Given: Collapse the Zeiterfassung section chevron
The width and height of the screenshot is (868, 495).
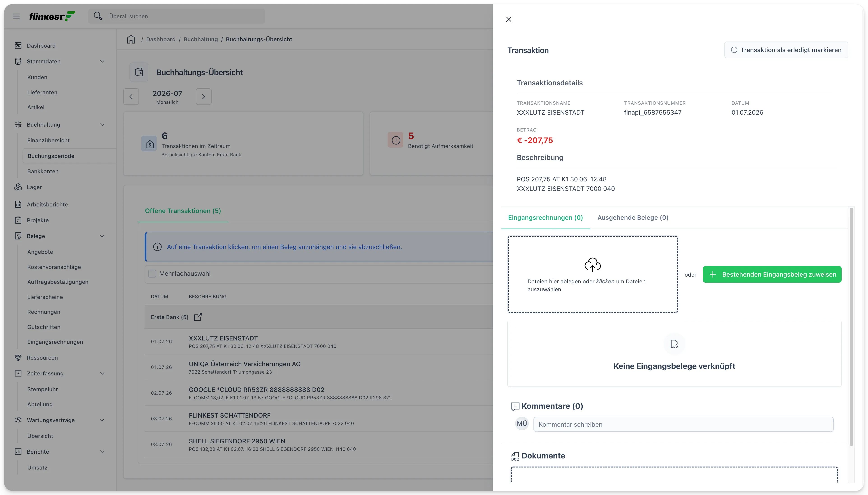Looking at the screenshot, I should coord(102,373).
